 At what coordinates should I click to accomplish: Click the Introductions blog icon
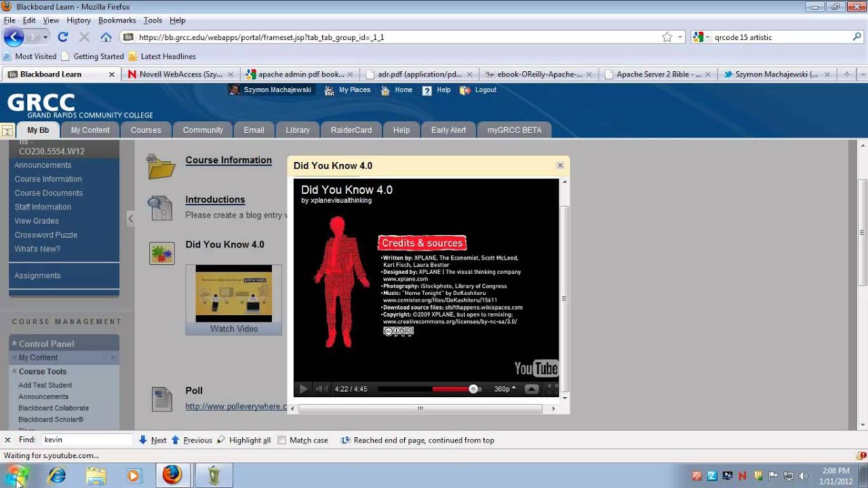(161, 208)
